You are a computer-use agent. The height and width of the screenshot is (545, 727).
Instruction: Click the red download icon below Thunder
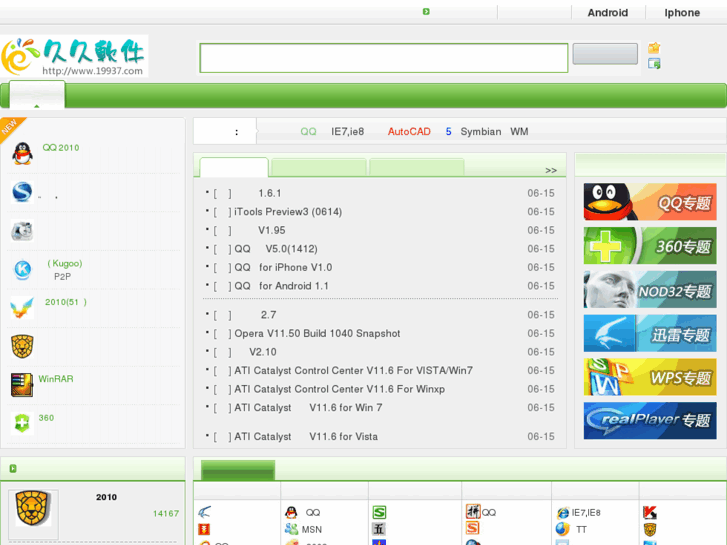[204, 529]
